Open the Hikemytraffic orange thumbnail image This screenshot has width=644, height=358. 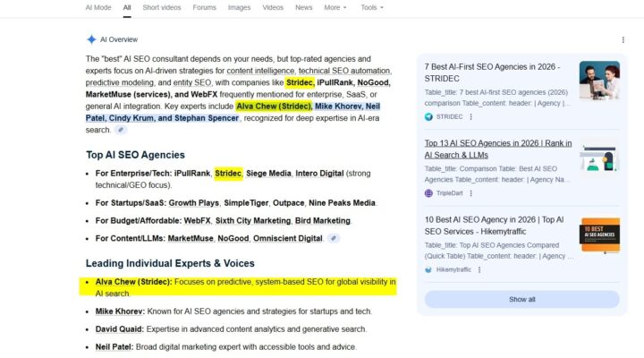coord(599,234)
